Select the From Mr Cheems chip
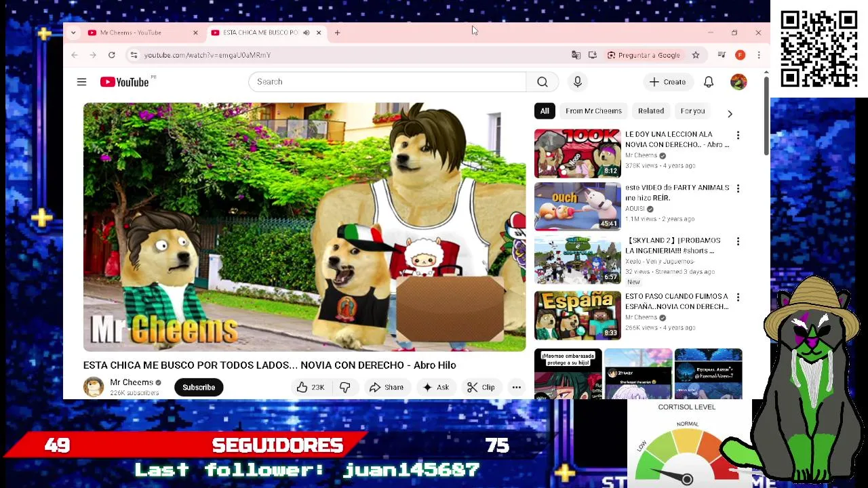The width and height of the screenshot is (868, 488). tap(593, 111)
